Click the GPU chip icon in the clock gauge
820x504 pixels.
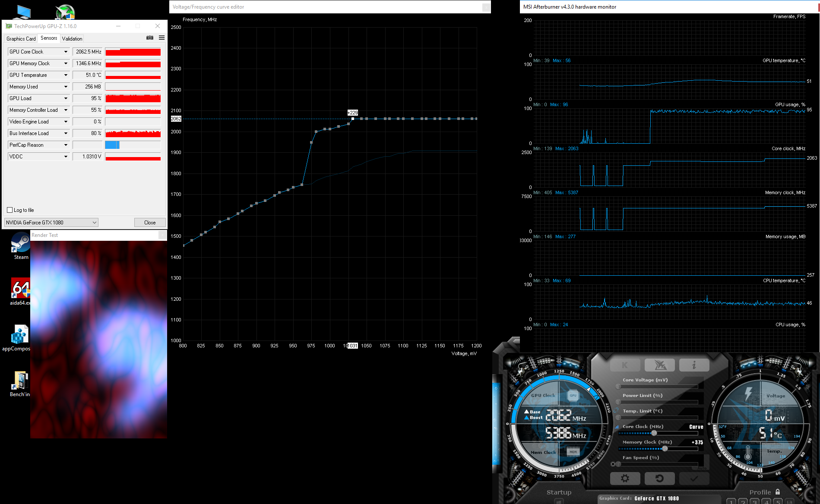573,395
